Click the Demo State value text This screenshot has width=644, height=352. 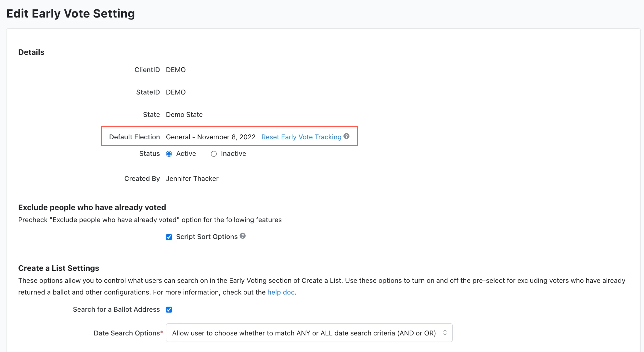pos(184,115)
